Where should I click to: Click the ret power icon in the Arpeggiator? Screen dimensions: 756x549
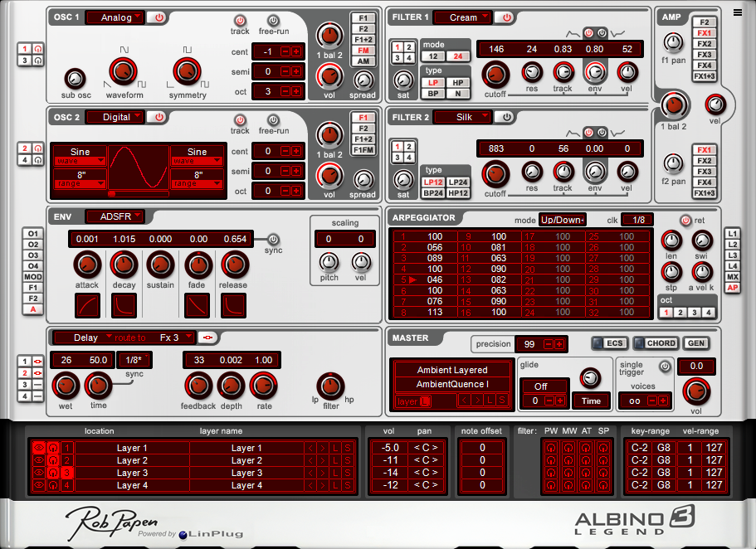click(x=685, y=220)
